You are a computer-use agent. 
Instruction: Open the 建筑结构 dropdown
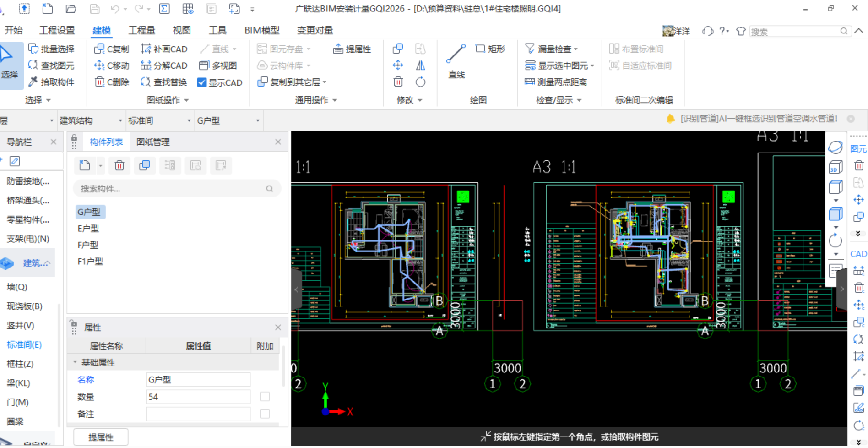coord(120,120)
